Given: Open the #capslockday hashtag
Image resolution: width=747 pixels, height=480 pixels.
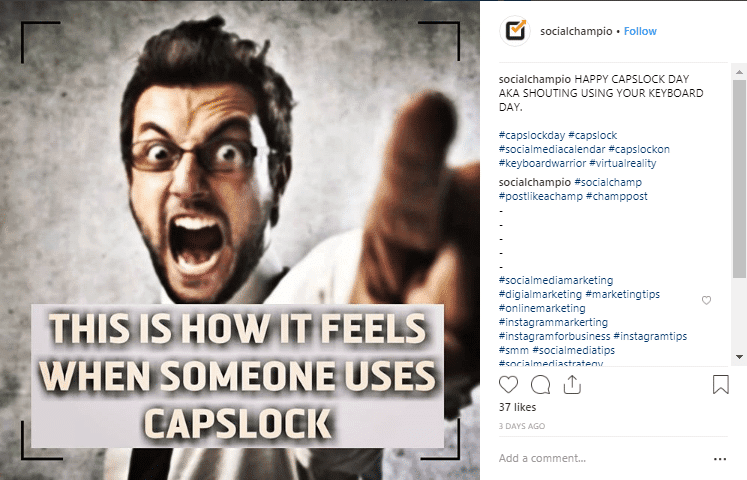Looking at the screenshot, I should pyautogui.click(x=532, y=135).
